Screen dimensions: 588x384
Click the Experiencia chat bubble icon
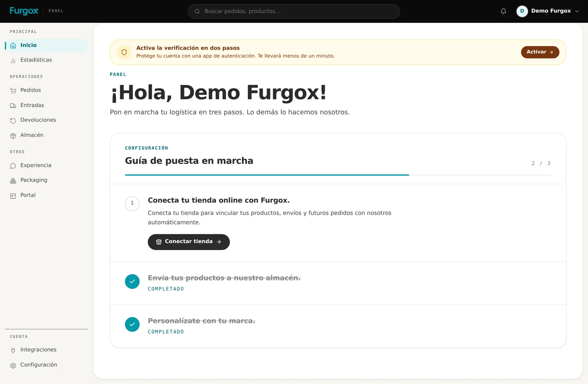[13, 166]
